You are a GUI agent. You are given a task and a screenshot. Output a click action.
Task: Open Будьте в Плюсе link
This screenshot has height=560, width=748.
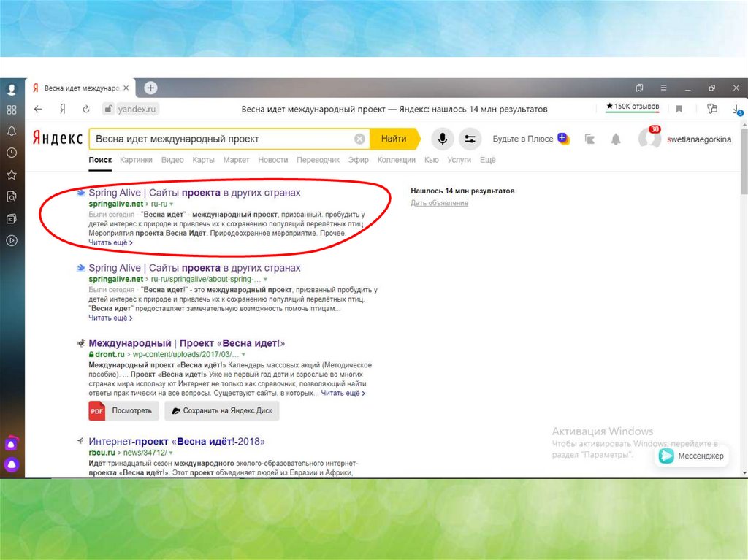tap(531, 139)
